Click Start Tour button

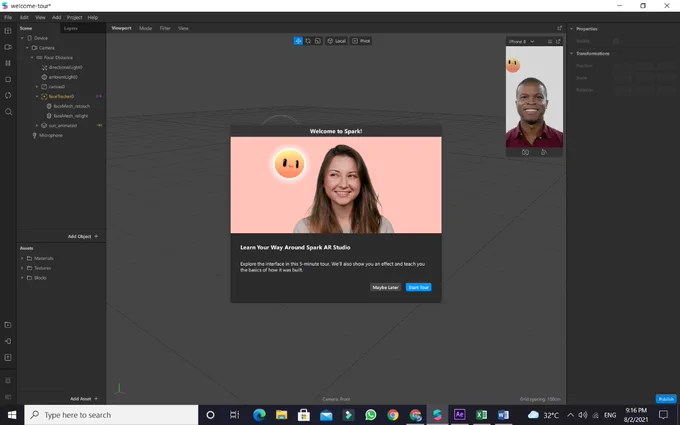tap(418, 287)
